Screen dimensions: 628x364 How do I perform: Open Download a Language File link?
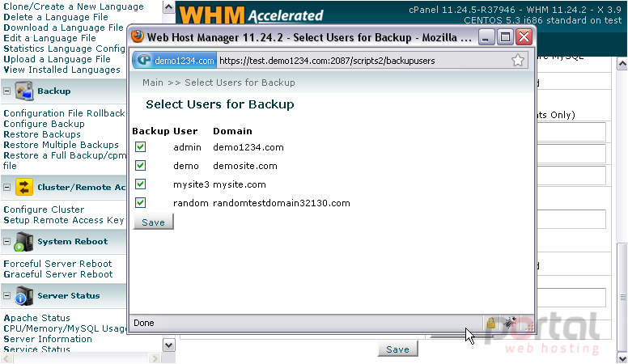[x=64, y=28]
